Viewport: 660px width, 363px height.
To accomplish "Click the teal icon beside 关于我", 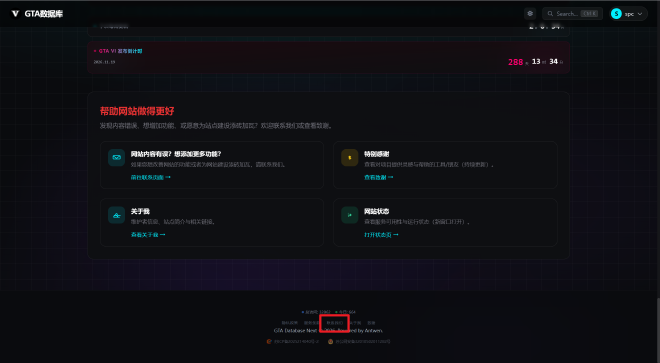I will [116, 215].
